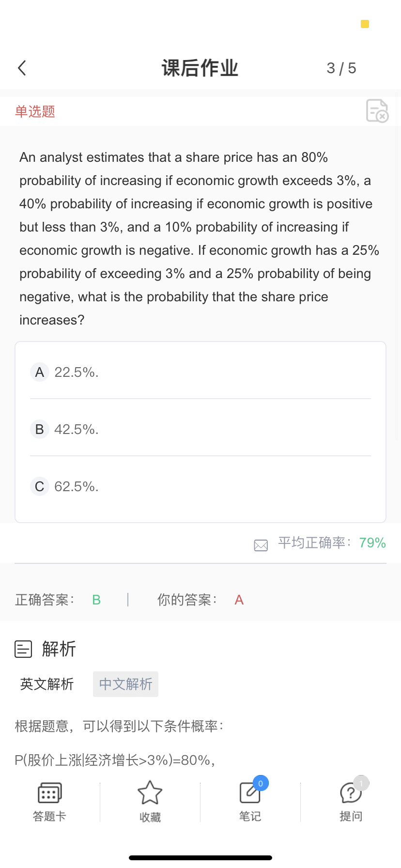This screenshot has height=868, width=401.
Task: Tap the star favorite (收藏) icon
Action: [x=150, y=793]
